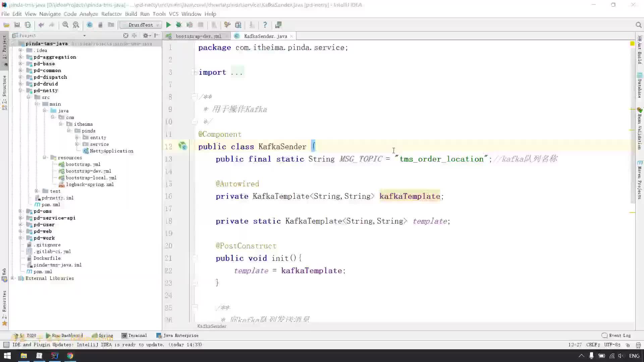Navigate back using the toolbar arrow
The width and height of the screenshot is (644, 362).
(41, 25)
